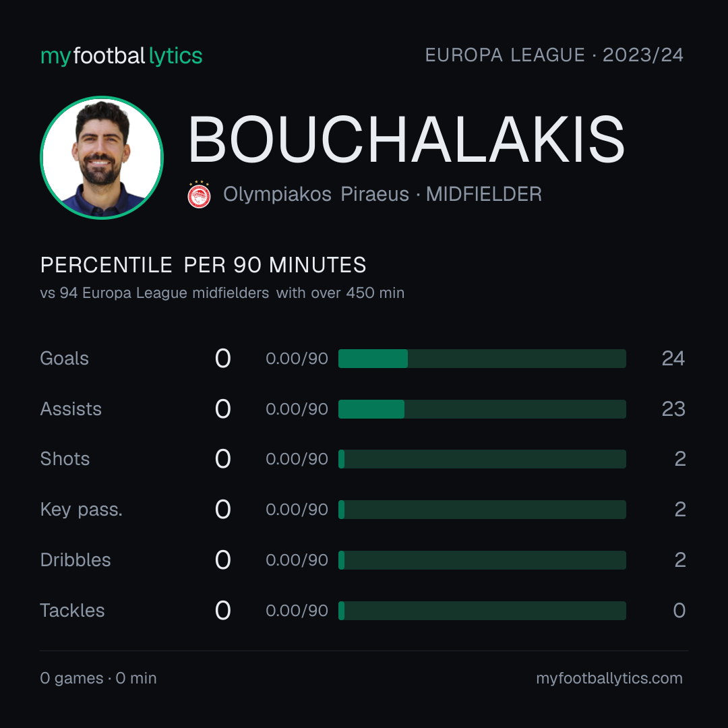Click the Bouchalakis player portrait photo
Viewport: 728px width, 728px height.
click(x=102, y=157)
